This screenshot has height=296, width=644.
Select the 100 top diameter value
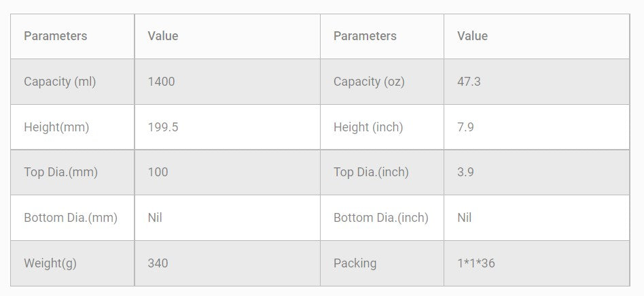click(158, 172)
